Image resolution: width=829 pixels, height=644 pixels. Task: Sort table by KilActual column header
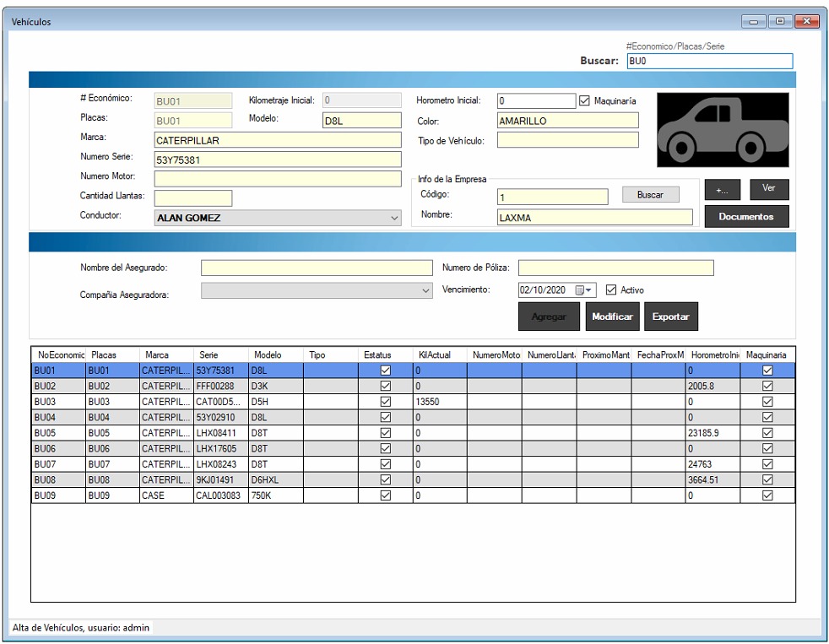tap(440, 354)
